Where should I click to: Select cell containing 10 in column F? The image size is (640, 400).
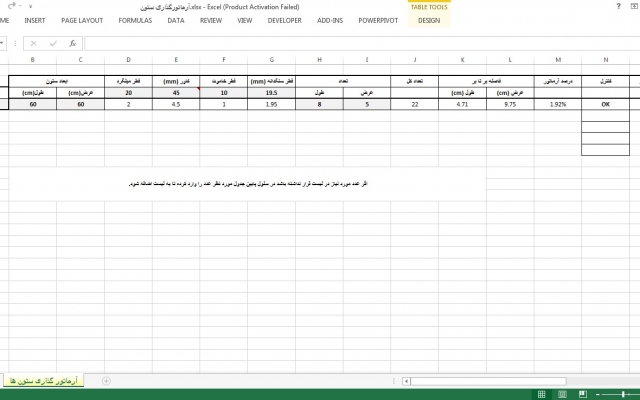pos(224,93)
